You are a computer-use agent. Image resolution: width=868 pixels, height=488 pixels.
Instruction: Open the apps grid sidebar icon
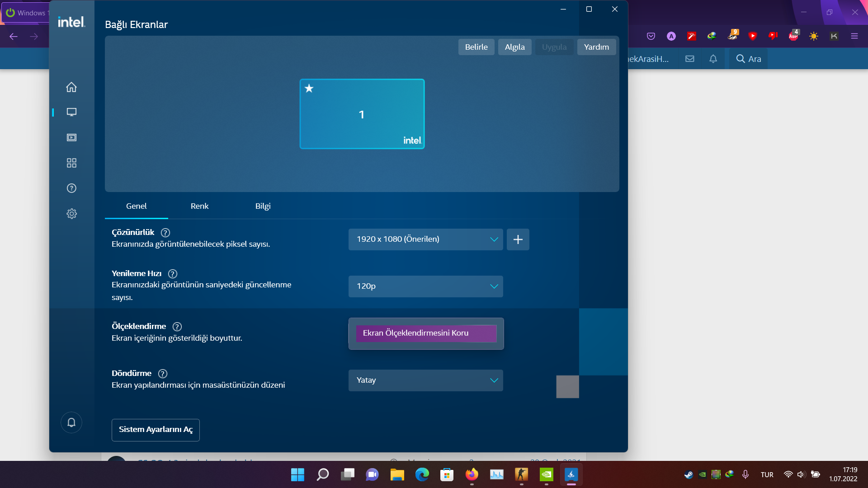(71, 163)
